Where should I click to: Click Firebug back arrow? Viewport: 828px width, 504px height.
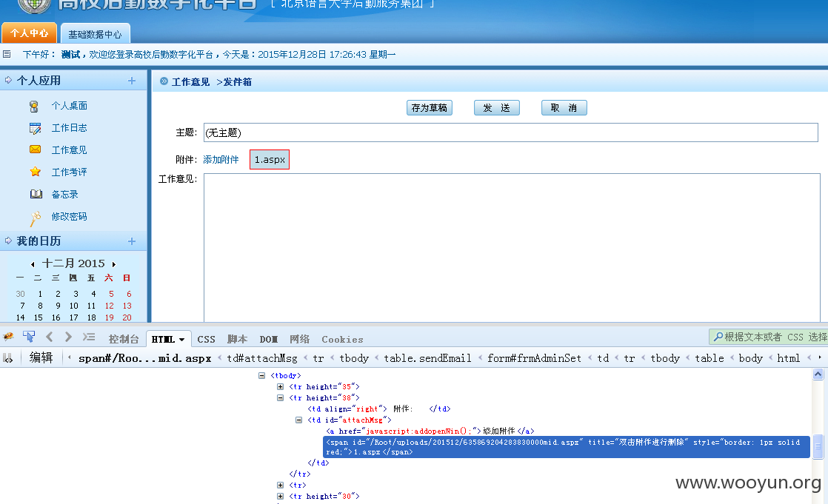(x=49, y=337)
